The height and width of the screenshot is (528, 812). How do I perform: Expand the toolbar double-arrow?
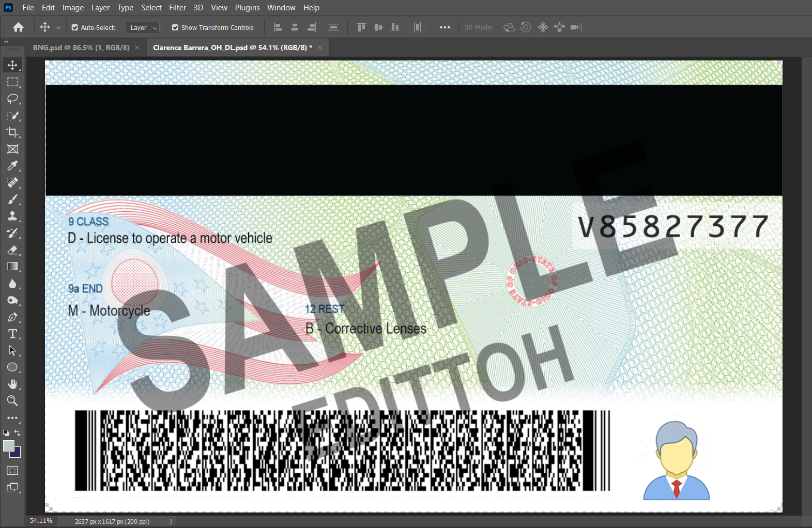6,41
